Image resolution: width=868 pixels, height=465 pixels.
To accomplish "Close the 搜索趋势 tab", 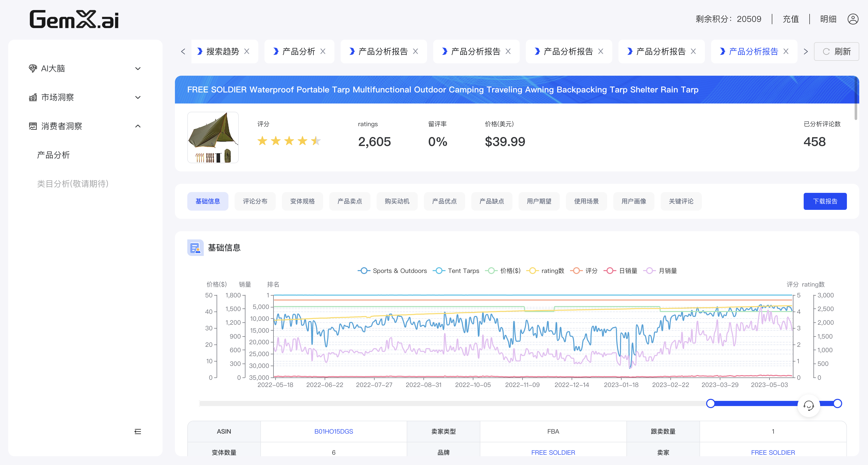I will pyautogui.click(x=247, y=51).
